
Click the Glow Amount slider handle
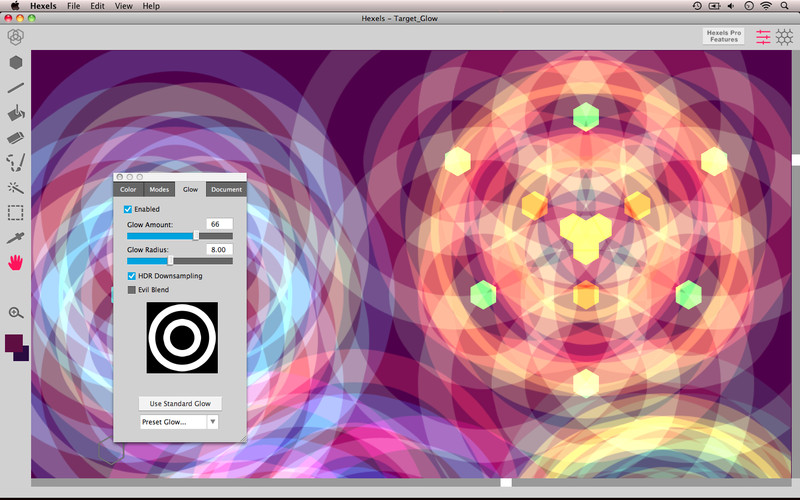[x=196, y=236]
